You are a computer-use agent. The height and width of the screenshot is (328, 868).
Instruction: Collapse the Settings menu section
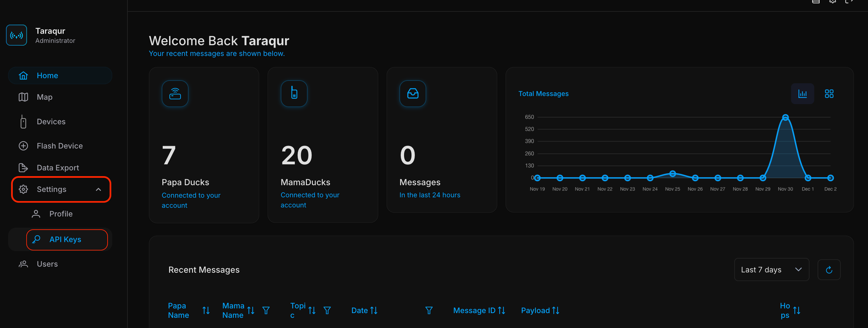[61, 189]
